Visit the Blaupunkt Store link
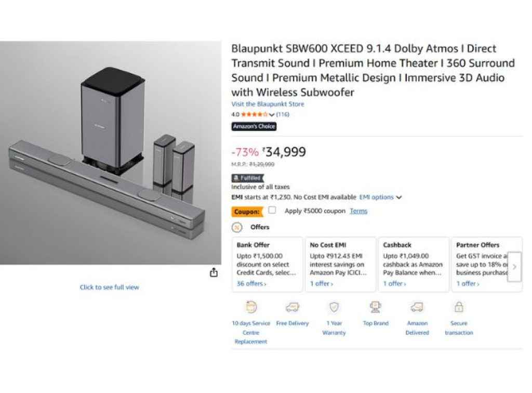 [268, 104]
